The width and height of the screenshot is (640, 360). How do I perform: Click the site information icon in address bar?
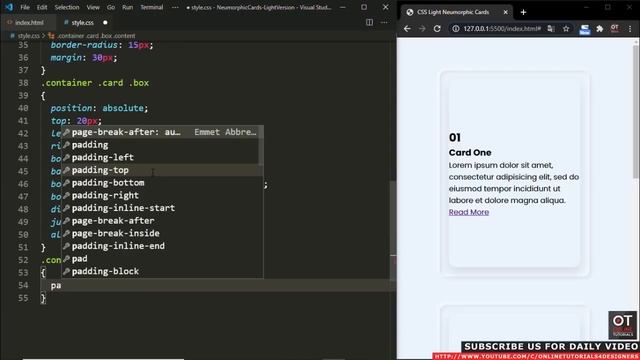click(456, 29)
